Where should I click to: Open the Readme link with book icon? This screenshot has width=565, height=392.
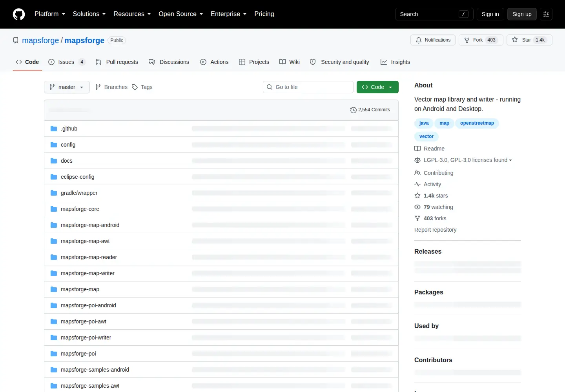(x=429, y=149)
